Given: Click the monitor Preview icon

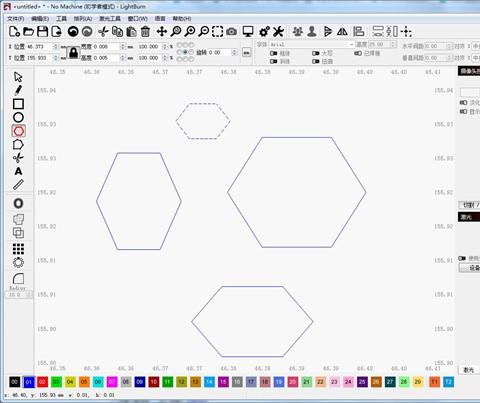Looking at the screenshot, I should [248, 32].
